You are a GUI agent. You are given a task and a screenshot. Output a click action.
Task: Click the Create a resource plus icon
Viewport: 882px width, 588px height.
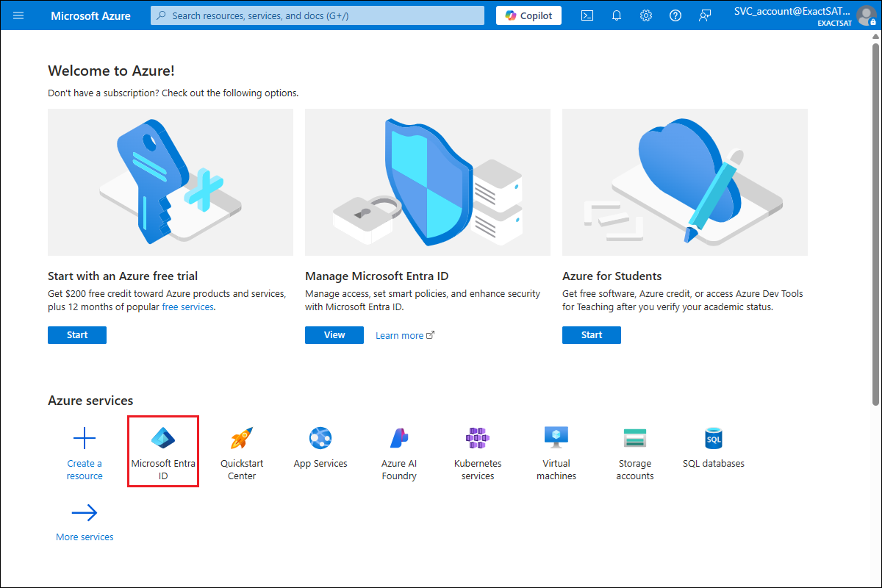pyautogui.click(x=85, y=439)
